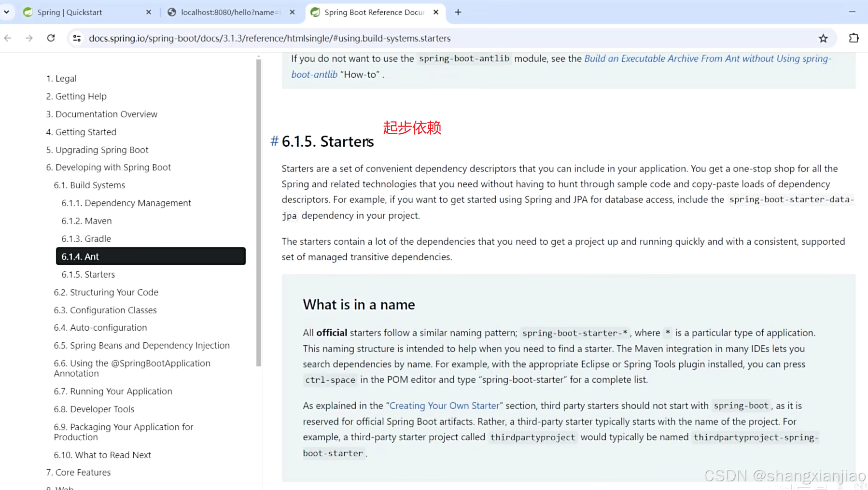Bookmark this page with the star icon
The height and width of the screenshot is (490, 868).
(823, 38)
